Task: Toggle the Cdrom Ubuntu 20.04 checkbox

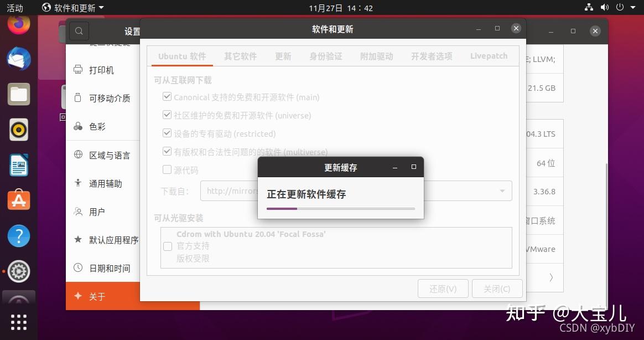Action: tap(168, 246)
